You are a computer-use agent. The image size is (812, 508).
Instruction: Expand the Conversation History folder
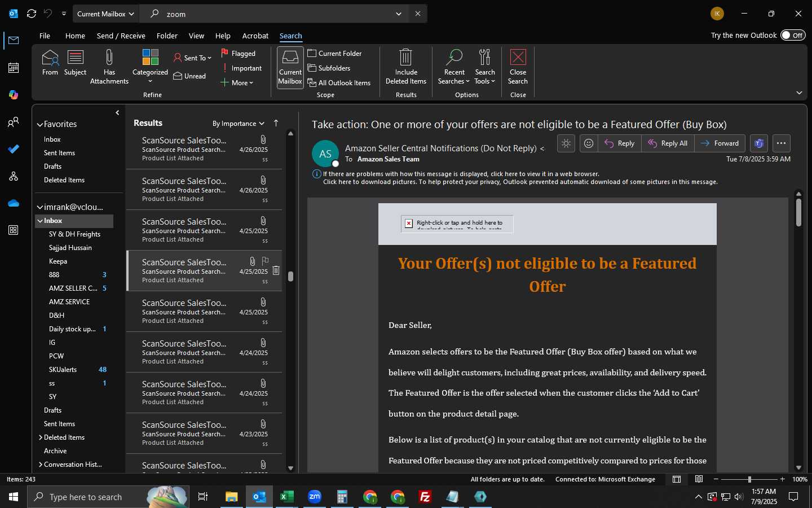click(41, 465)
